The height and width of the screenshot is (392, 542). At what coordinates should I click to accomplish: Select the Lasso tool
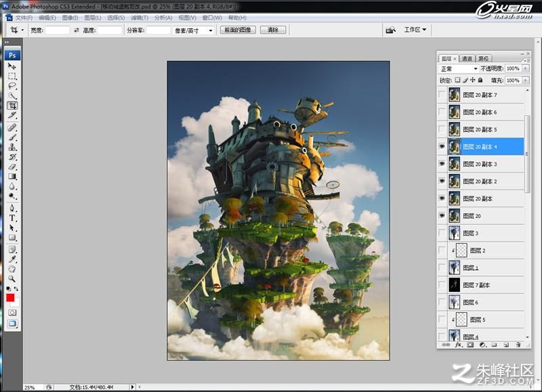[12, 86]
